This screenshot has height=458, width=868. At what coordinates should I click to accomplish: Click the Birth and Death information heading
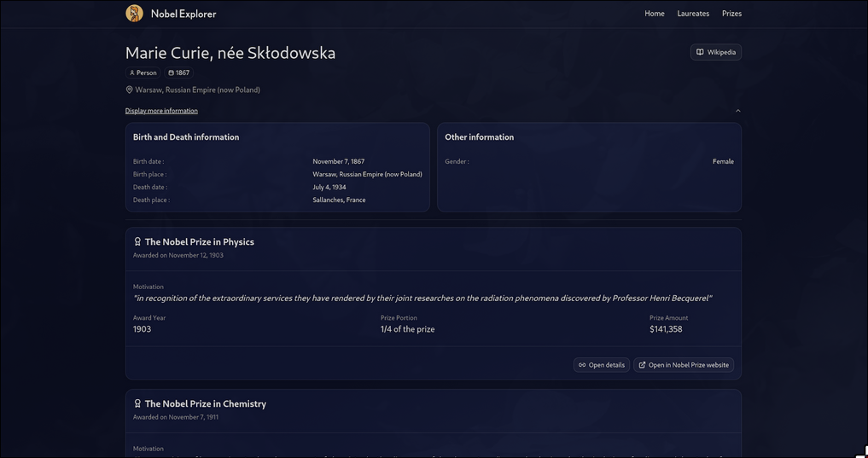[x=185, y=137]
